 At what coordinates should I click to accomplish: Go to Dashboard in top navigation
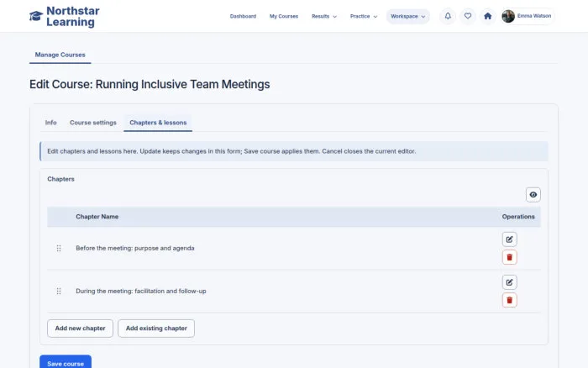coord(243,17)
